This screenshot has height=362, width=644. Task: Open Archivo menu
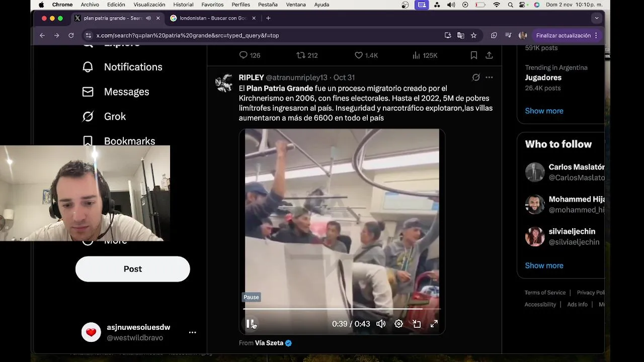pos(90,5)
